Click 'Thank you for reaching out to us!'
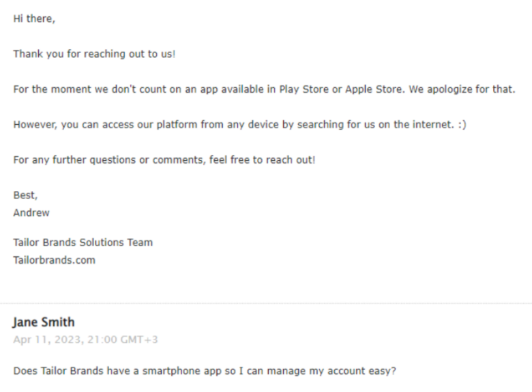The height and width of the screenshot is (392, 532). pyautogui.click(x=94, y=54)
